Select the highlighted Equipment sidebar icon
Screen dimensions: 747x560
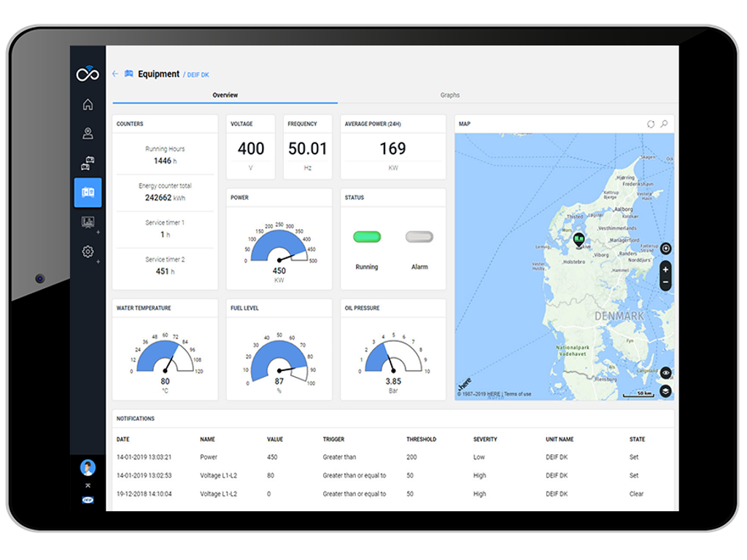click(88, 192)
